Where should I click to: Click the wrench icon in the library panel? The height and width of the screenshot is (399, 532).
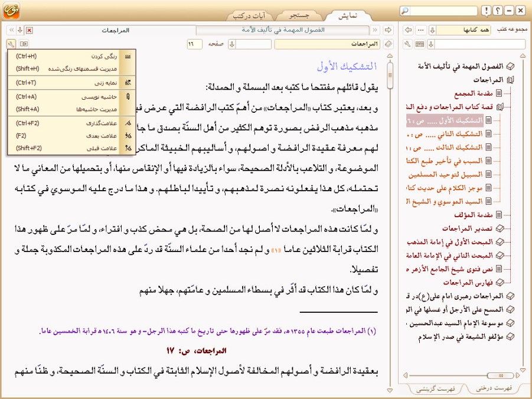tap(408, 44)
